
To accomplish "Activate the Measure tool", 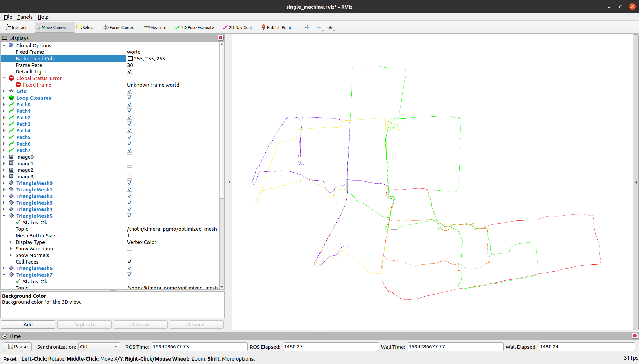I will click(155, 27).
